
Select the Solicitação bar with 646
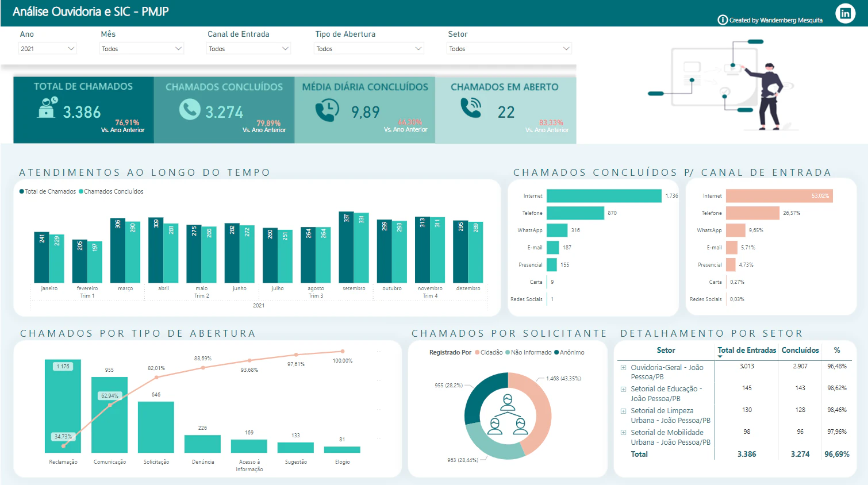156,427
